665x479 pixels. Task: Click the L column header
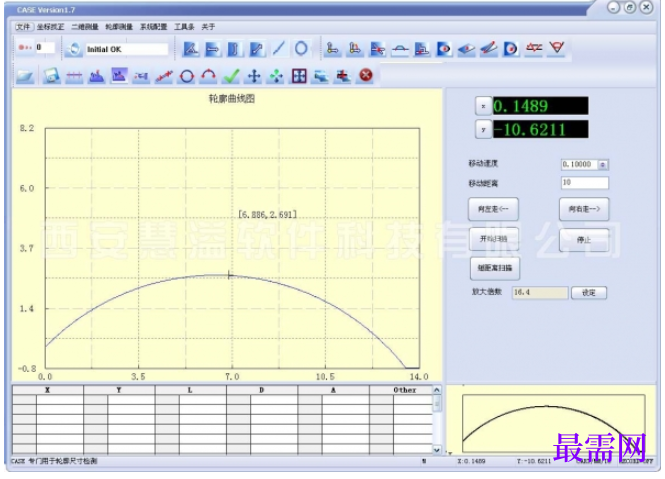190,390
